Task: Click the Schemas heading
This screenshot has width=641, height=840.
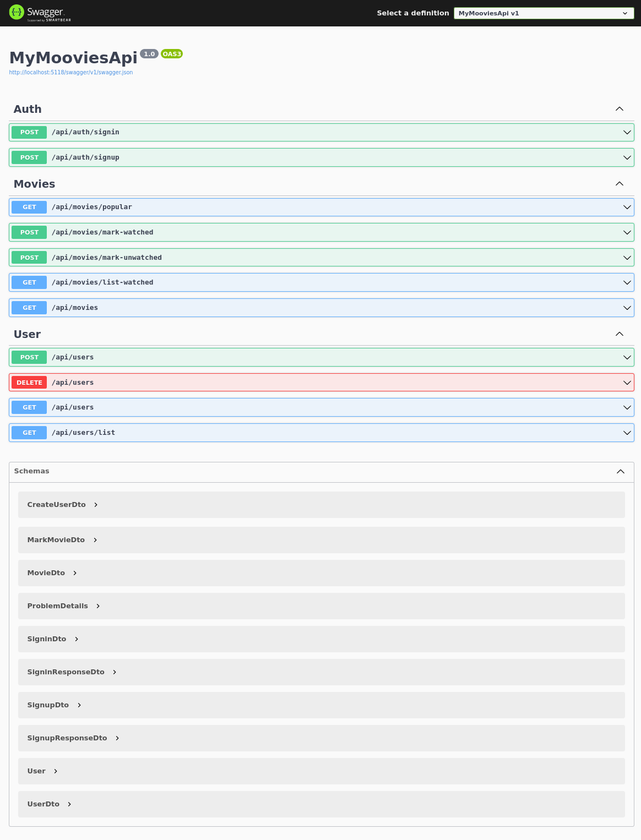Action: coord(31,471)
